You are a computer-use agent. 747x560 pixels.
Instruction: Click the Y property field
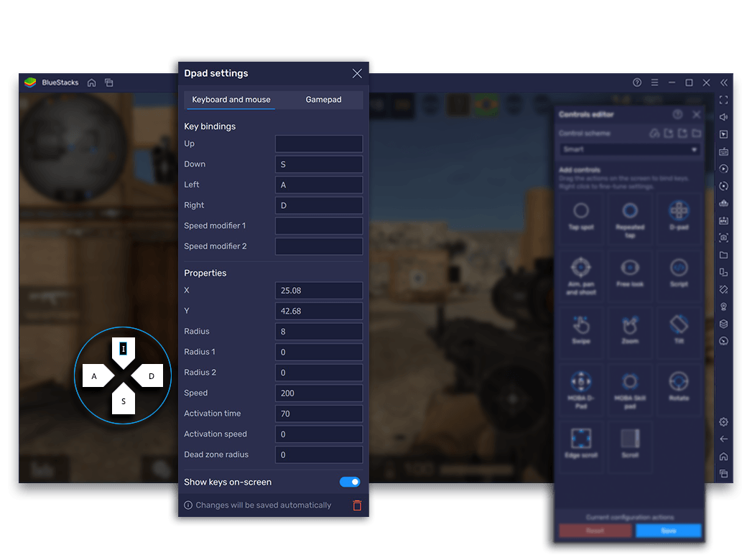point(319,311)
